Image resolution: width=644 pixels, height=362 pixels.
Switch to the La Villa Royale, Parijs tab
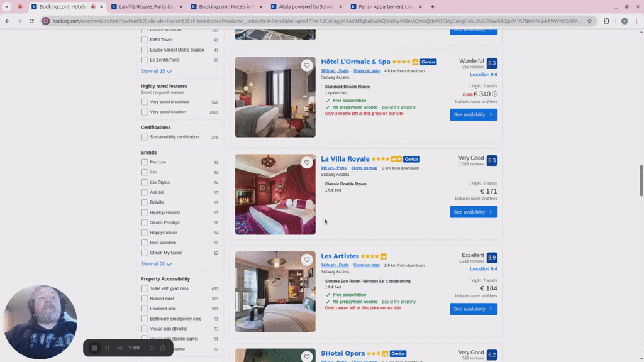click(147, 6)
